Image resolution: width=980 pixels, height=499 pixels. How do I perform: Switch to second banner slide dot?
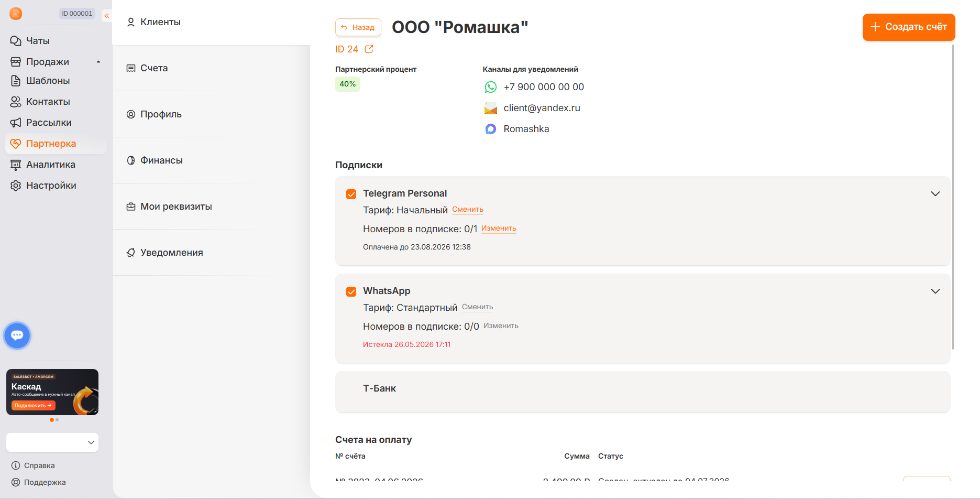[57, 420]
